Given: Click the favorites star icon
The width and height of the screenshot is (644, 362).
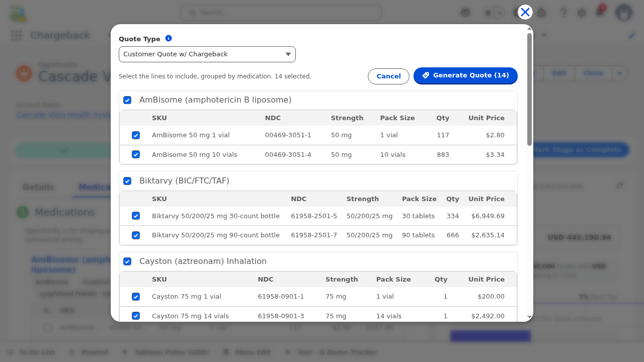Looking at the screenshot, I should (x=488, y=13).
